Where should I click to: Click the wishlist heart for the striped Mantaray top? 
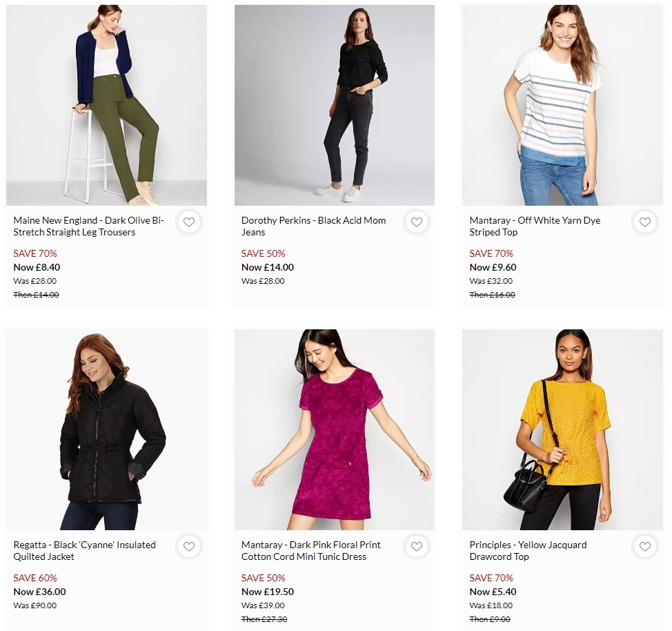tap(645, 222)
